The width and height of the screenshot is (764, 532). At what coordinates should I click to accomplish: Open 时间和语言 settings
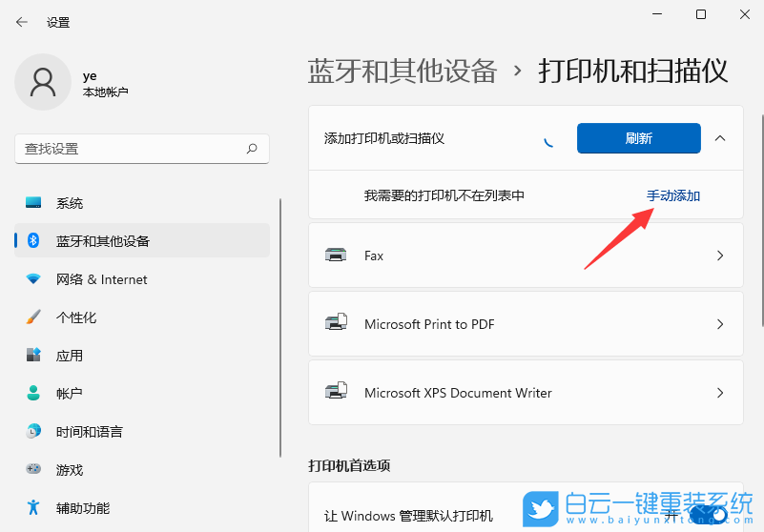pyautogui.click(x=142, y=432)
